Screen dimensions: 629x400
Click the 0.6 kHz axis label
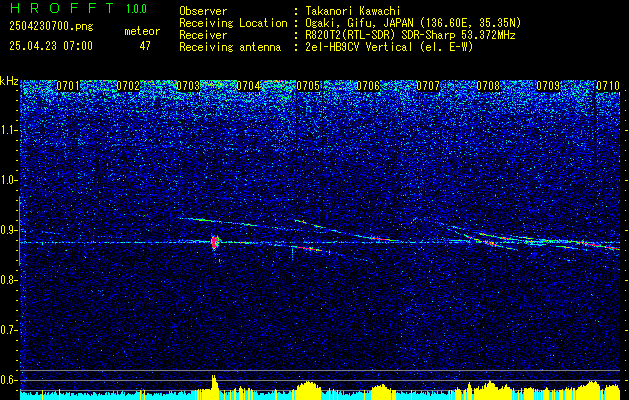pyautogui.click(x=8, y=380)
